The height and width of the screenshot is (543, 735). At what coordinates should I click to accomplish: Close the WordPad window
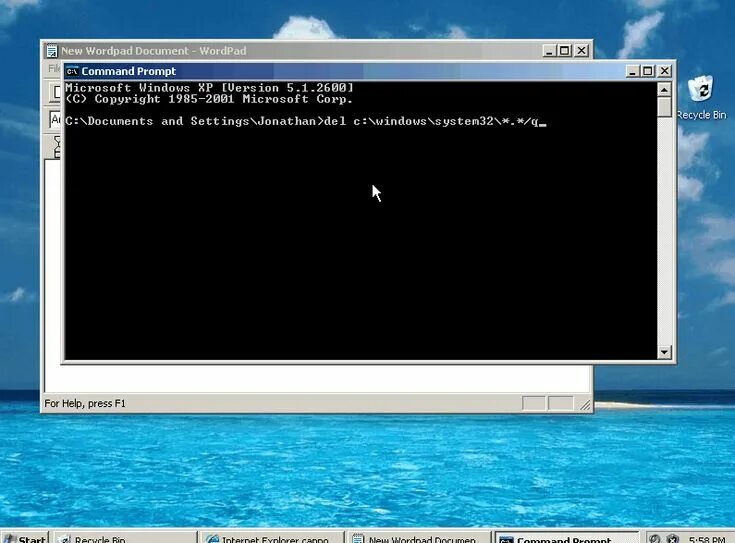[x=581, y=51]
